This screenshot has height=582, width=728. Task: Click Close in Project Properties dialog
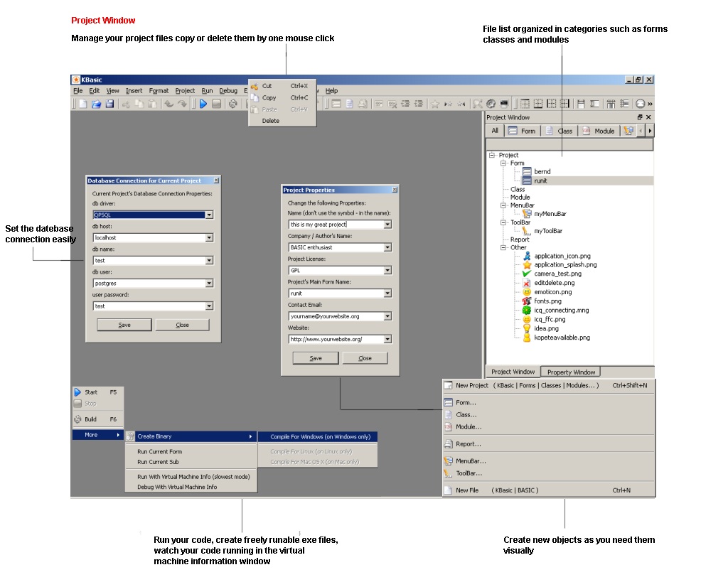[365, 358]
